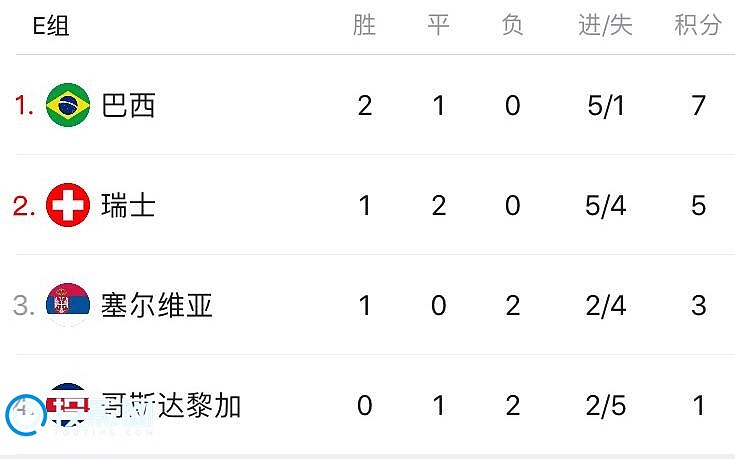This screenshot has height=459, width=735.
Task: Click the Brazil flag icon
Action: pyautogui.click(x=68, y=105)
